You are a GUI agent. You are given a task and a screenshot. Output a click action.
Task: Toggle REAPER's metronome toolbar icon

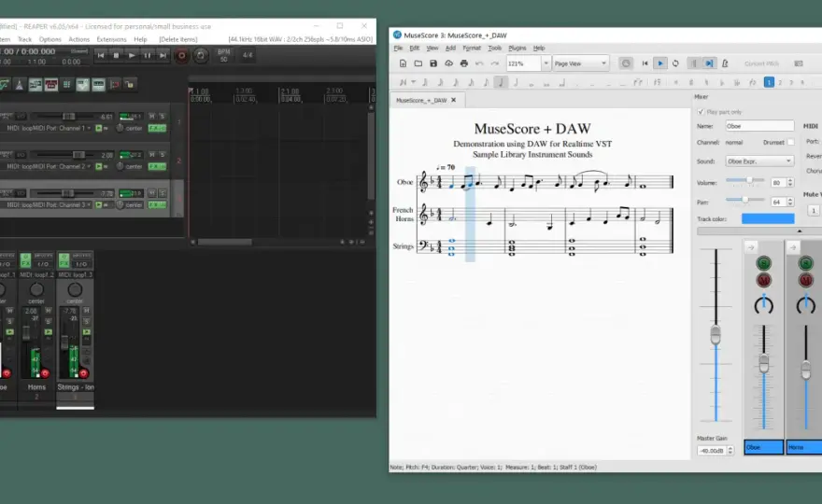20,84
